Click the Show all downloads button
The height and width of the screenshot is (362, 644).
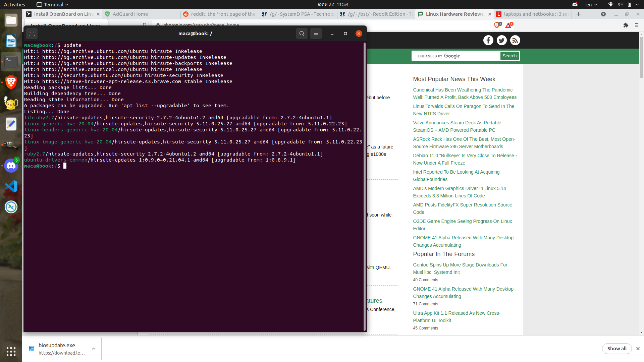click(x=617, y=349)
